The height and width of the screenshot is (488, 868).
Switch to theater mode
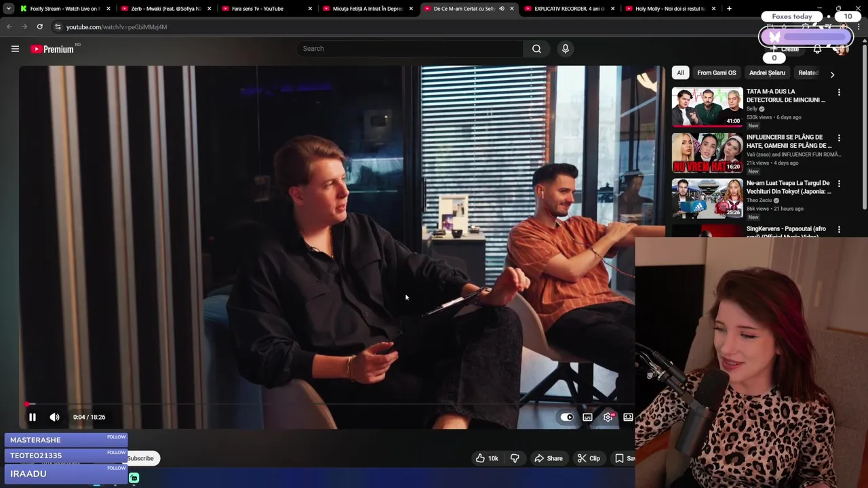(628, 418)
